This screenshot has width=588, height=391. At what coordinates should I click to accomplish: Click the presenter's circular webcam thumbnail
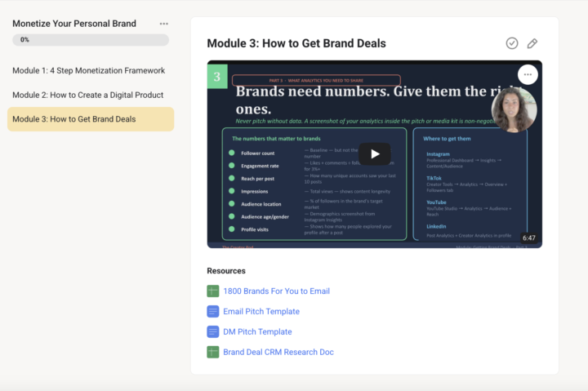(x=514, y=110)
